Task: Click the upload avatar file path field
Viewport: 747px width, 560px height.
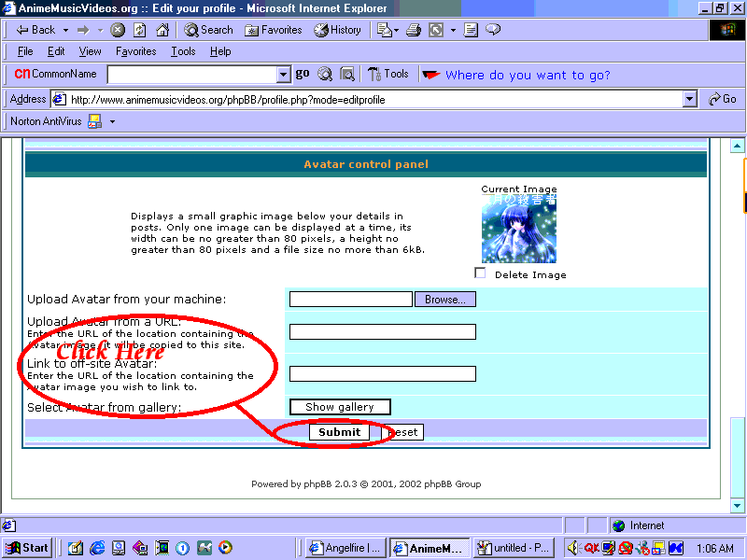Action: click(x=351, y=300)
